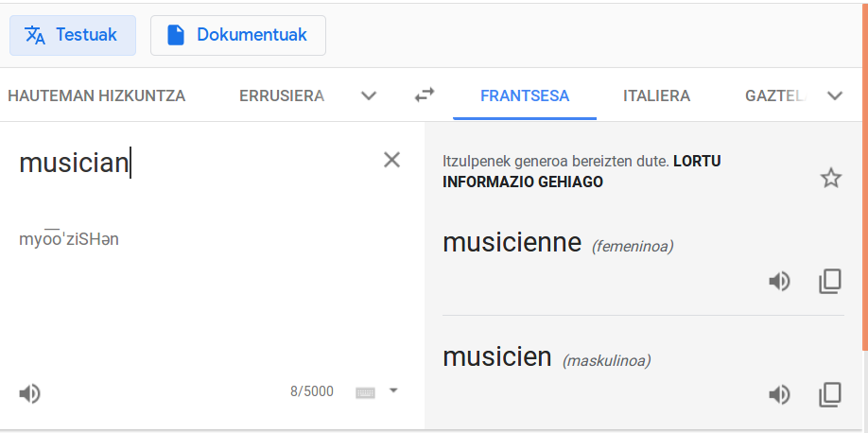Expand the target language list

coord(835,95)
